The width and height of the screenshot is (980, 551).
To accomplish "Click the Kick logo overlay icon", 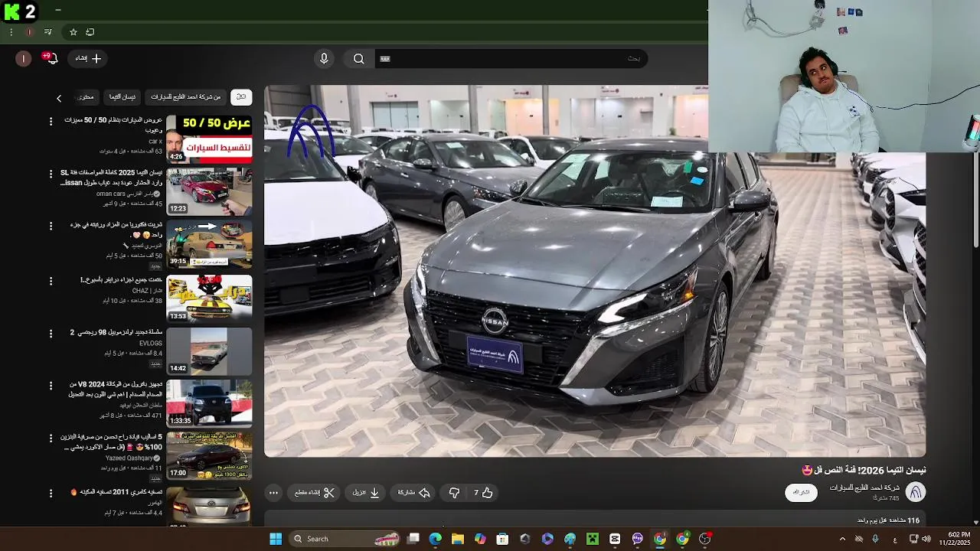I will pyautogui.click(x=11, y=11).
